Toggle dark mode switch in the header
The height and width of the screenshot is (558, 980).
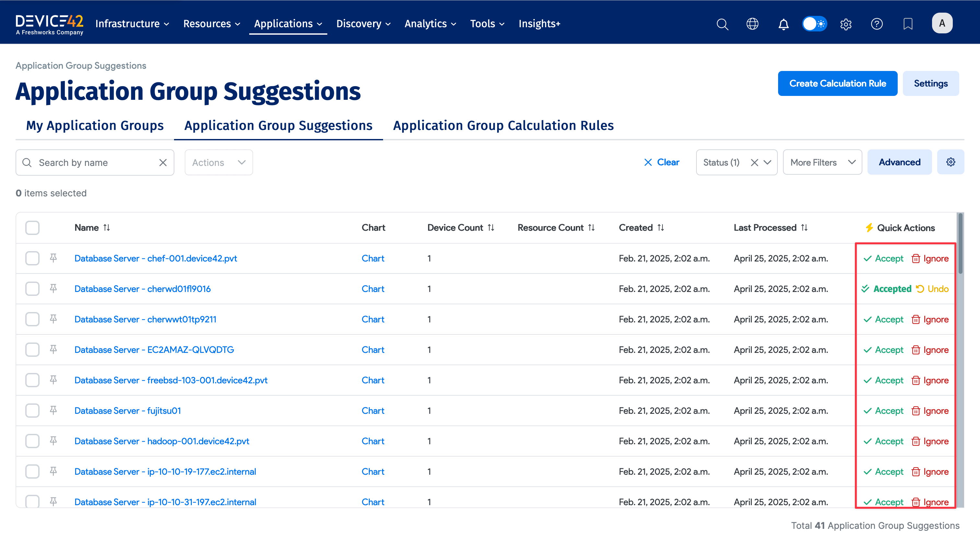click(x=814, y=24)
